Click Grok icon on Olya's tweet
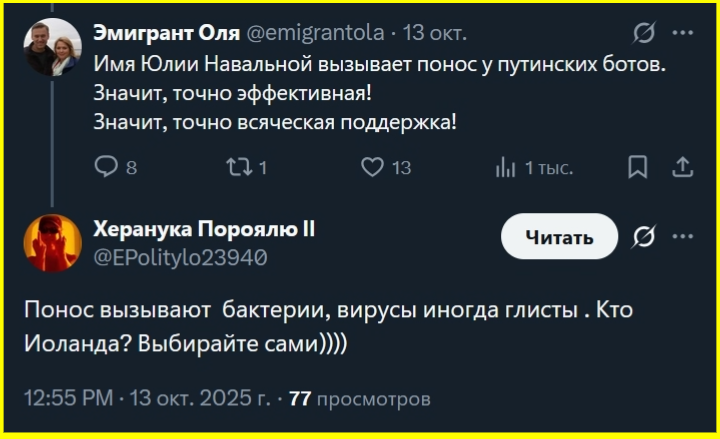 (645, 33)
